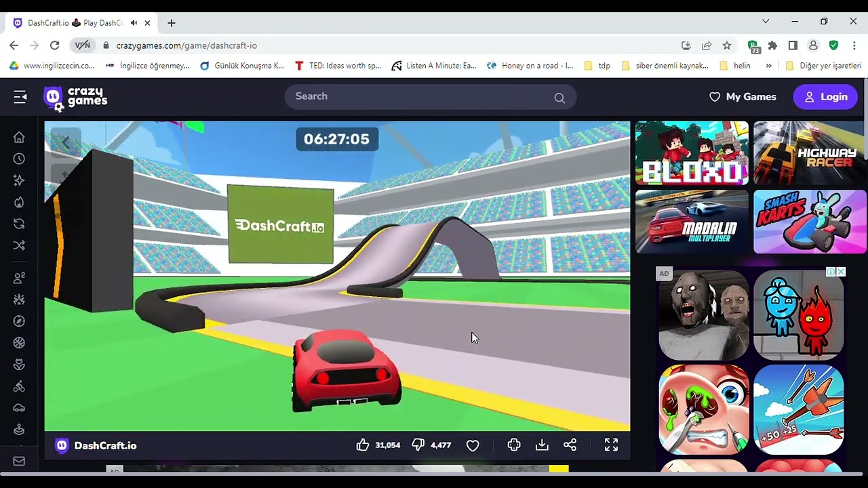Open the Diğer yer işaretleri folder
Viewport: 868px width, 488px height.
pyautogui.click(x=823, y=66)
